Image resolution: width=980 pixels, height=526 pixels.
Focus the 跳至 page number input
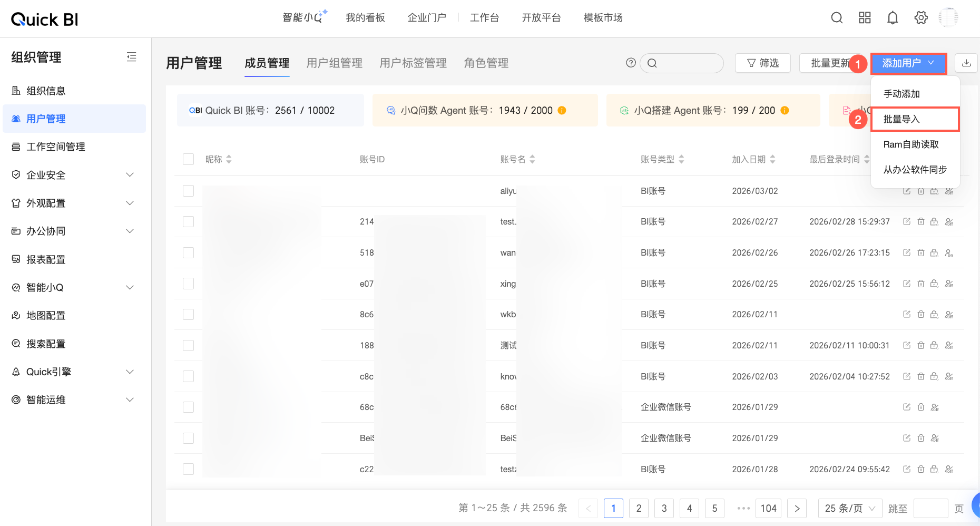click(x=930, y=508)
